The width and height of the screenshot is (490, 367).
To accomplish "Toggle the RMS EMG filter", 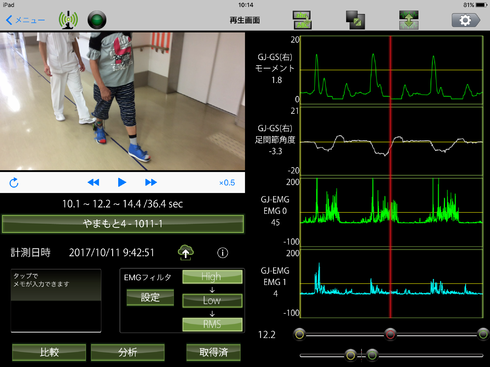I will click(x=212, y=324).
